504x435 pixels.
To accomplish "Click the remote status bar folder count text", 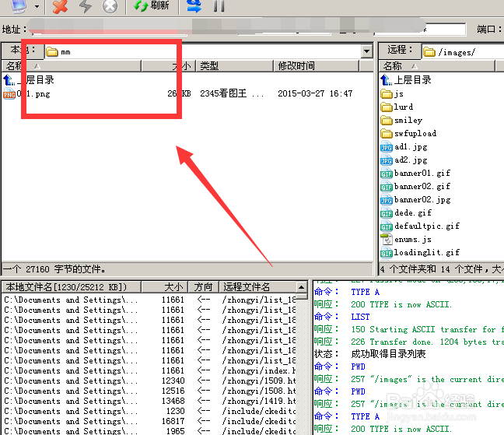I will [x=442, y=268].
